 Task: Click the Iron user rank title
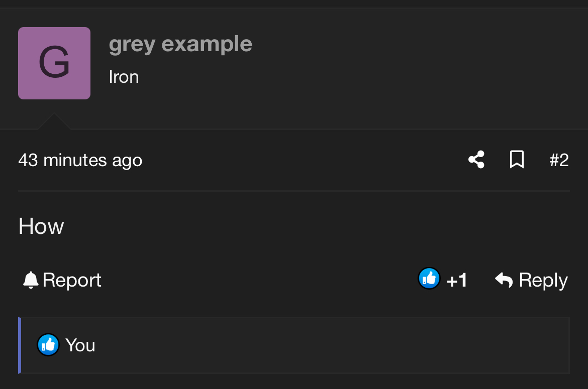[124, 77]
